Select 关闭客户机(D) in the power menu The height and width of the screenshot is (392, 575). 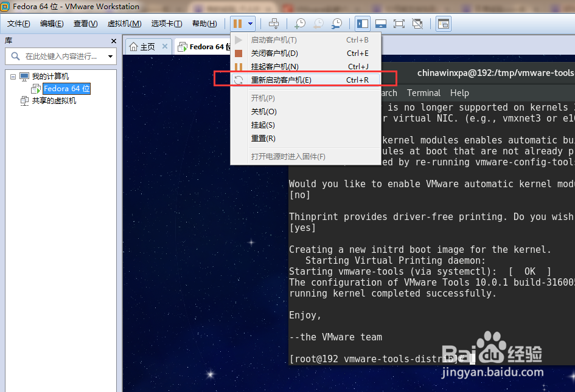point(305,53)
